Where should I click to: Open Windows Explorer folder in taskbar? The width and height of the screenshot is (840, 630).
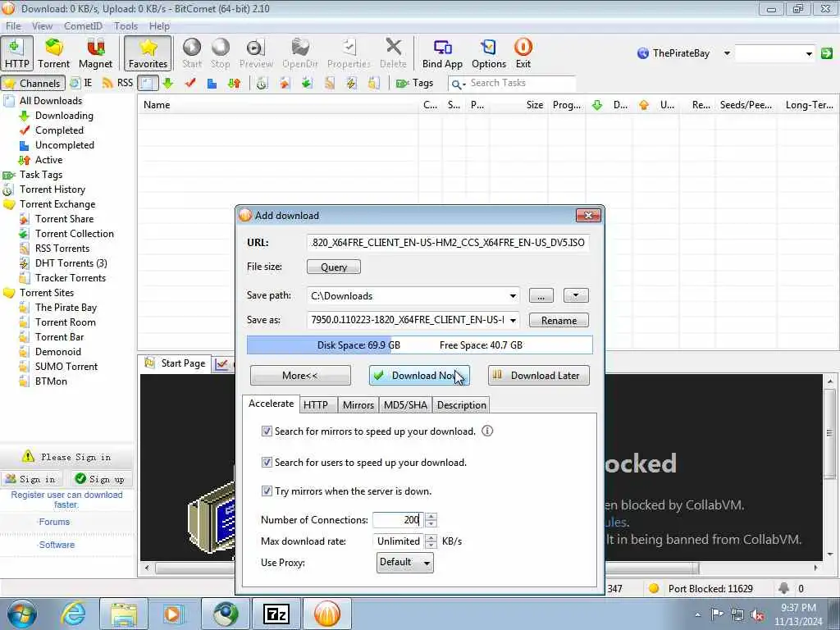(125, 614)
